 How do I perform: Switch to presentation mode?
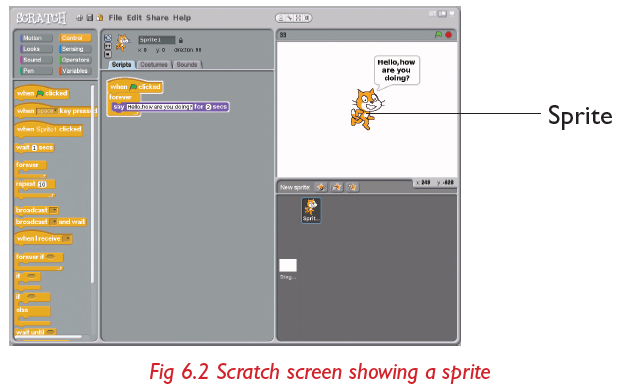(x=452, y=14)
